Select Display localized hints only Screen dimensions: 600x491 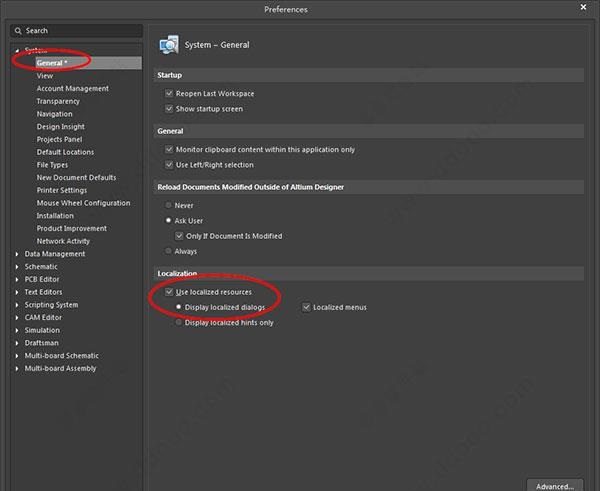[178, 322]
